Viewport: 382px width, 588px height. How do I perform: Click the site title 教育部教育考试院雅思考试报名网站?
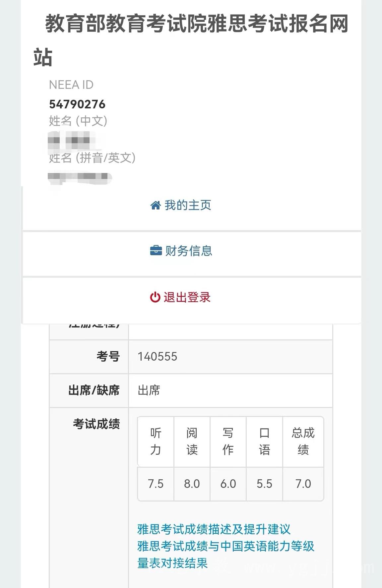point(191,40)
